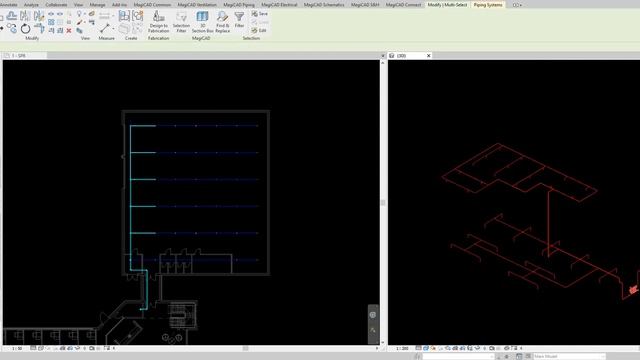Select the Measure between points tool
640x360 pixels.
coord(104,28)
